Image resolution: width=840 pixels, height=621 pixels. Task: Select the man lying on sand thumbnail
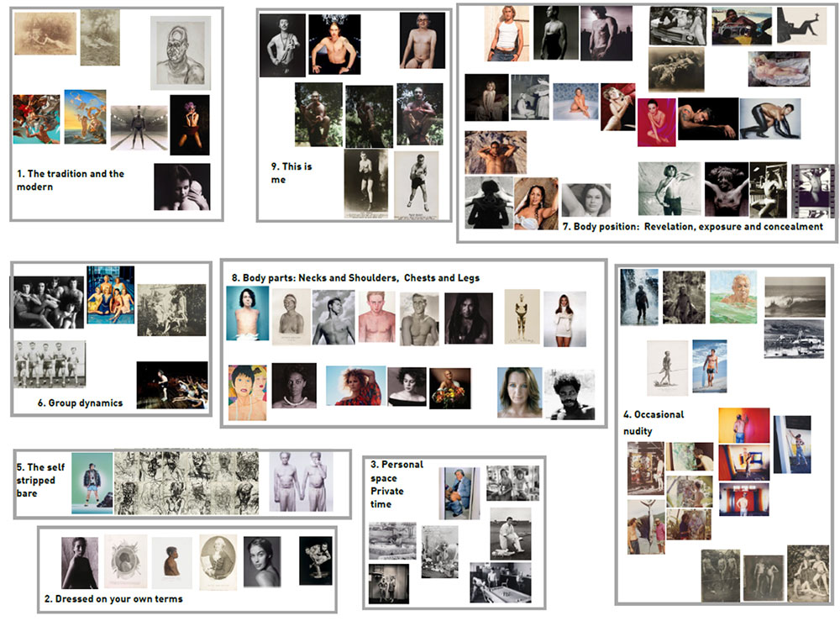496,153
